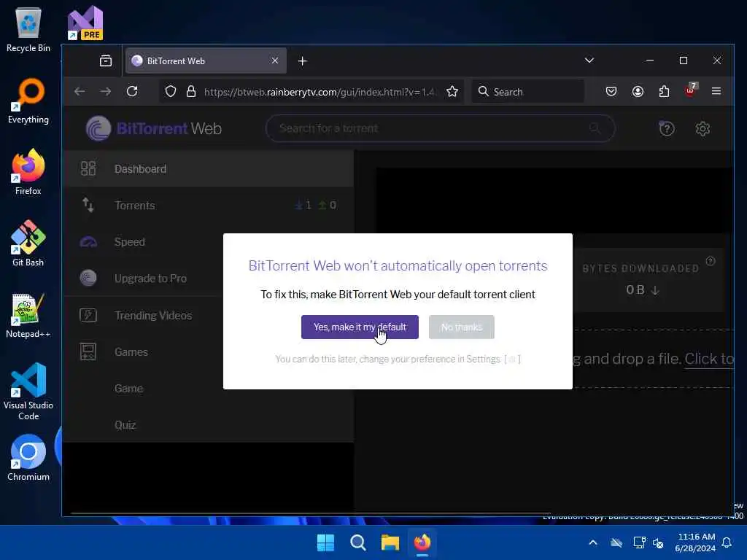Click the torrent search magnifier icon
The image size is (747, 560).
click(x=595, y=128)
